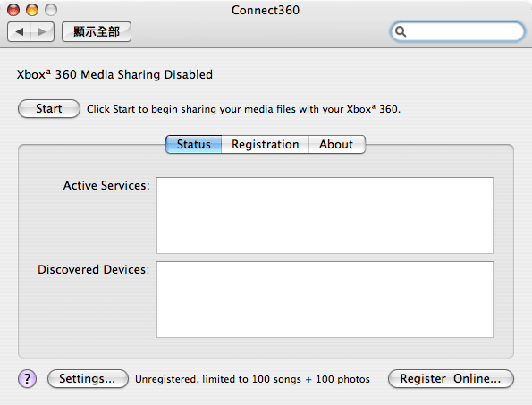
Task: Click the 顯示全部 (Show All) button
Action: pyautogui.click(x=97, y=32)
